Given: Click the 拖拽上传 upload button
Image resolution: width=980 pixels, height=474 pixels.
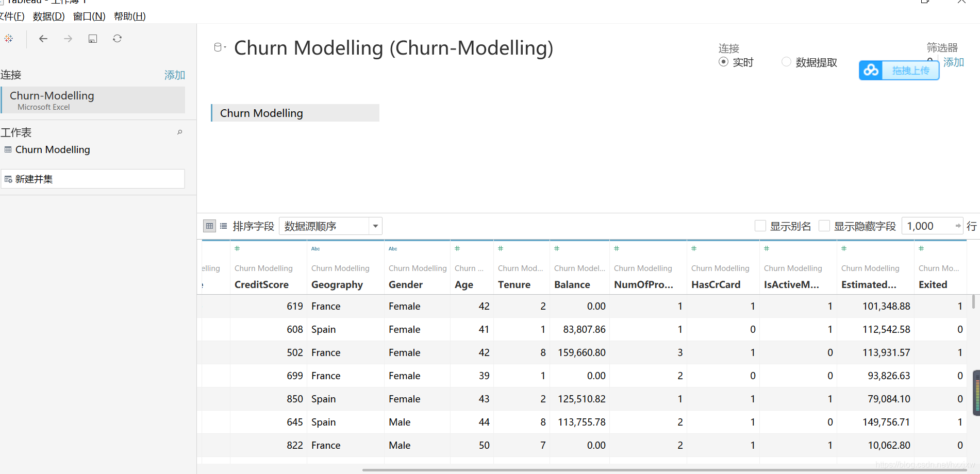Looking at the screenshot, I should click(x=899, y=70).
